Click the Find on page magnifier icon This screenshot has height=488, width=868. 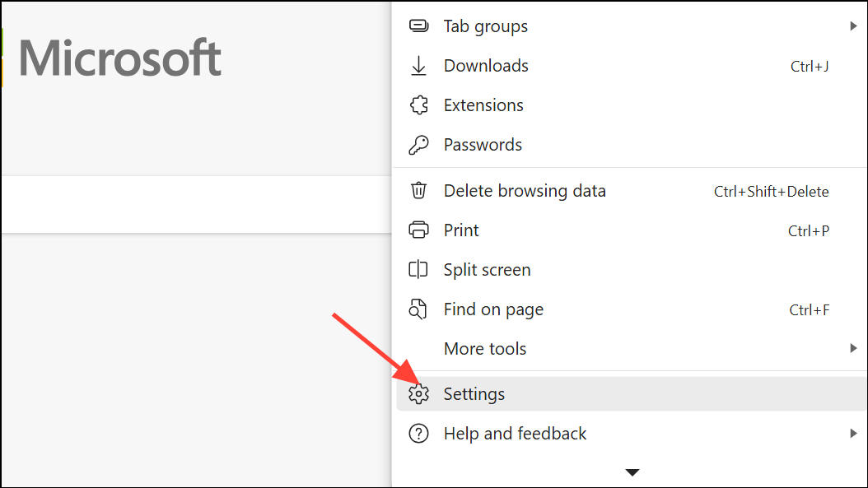418,309
